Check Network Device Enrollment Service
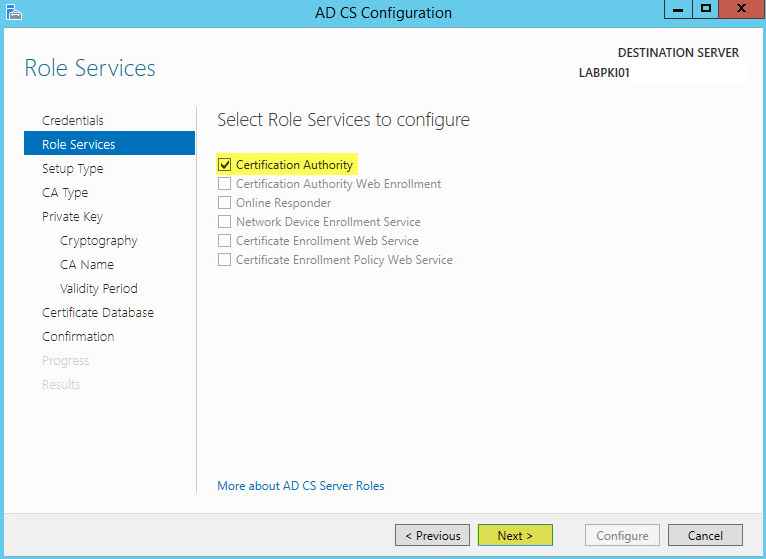The image size is (766, 559). coord(224,222)
